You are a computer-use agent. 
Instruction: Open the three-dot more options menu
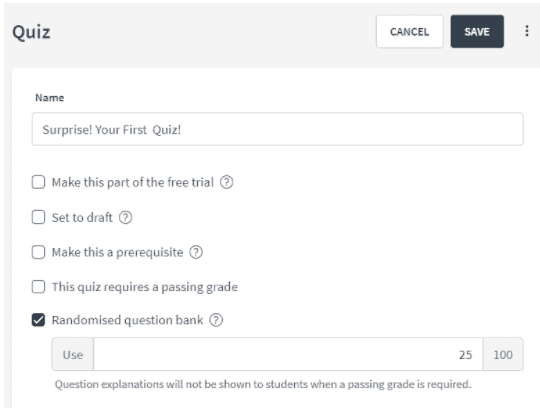point(527,31)
